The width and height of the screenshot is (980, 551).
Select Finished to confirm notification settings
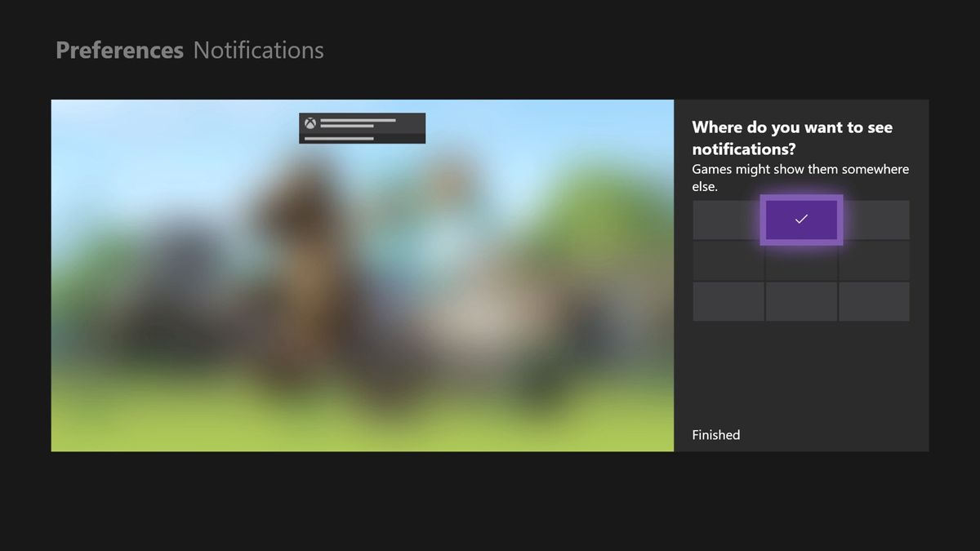point(715,434)
